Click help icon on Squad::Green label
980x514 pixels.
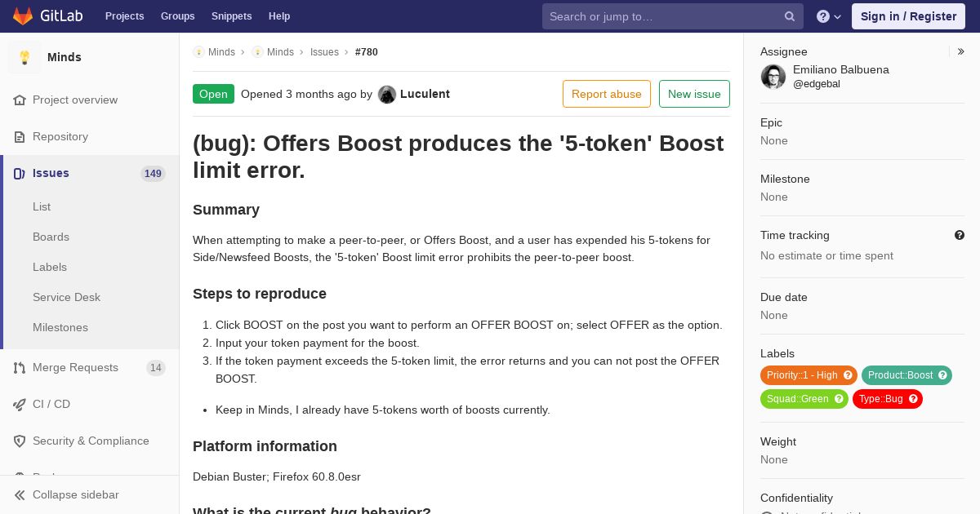839,399
